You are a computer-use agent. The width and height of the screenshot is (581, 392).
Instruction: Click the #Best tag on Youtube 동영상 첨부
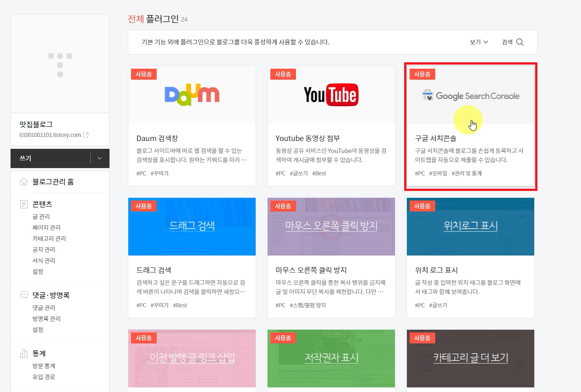(319, 174)
